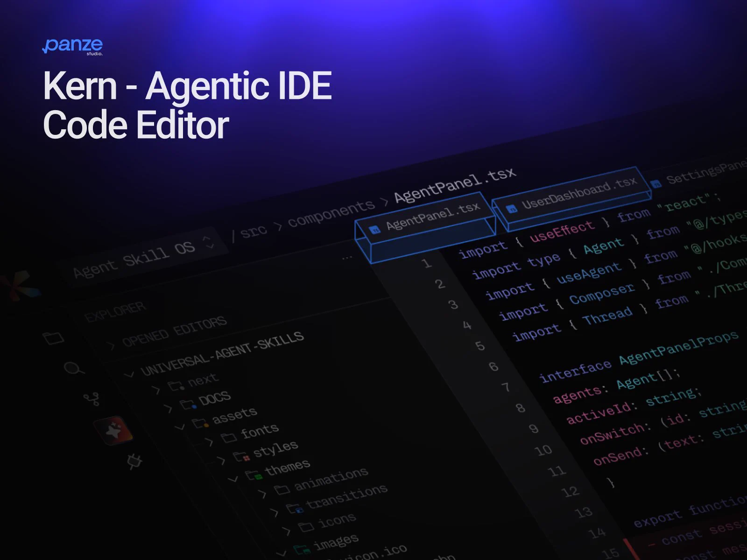The width and height of the screenshot is (747, 560).
Task: Expand the fonts folder chevron
Action: coord(209,442)
